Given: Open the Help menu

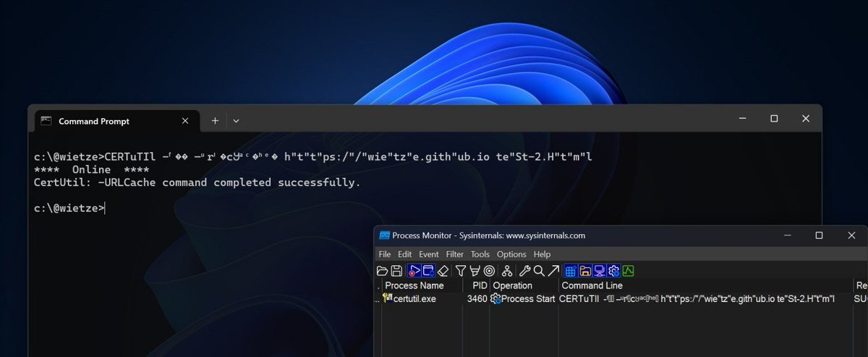Looking at the screenshot, I should click(542, 254).
